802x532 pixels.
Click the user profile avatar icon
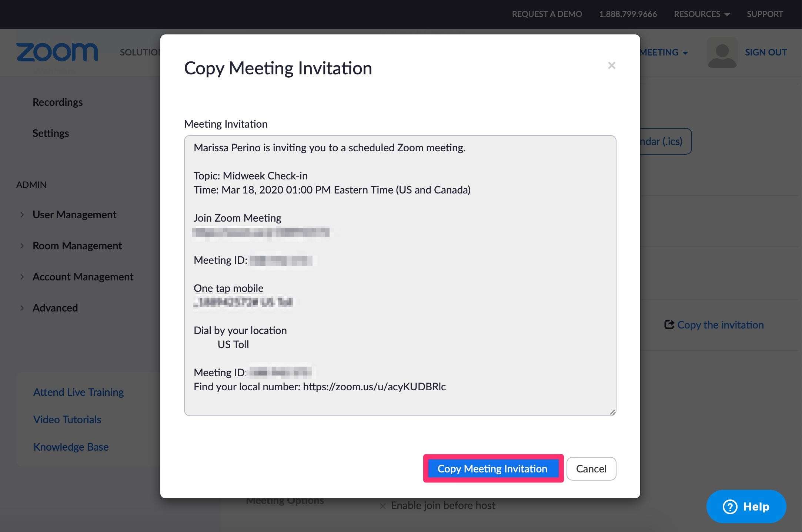(x=722, y=52)
